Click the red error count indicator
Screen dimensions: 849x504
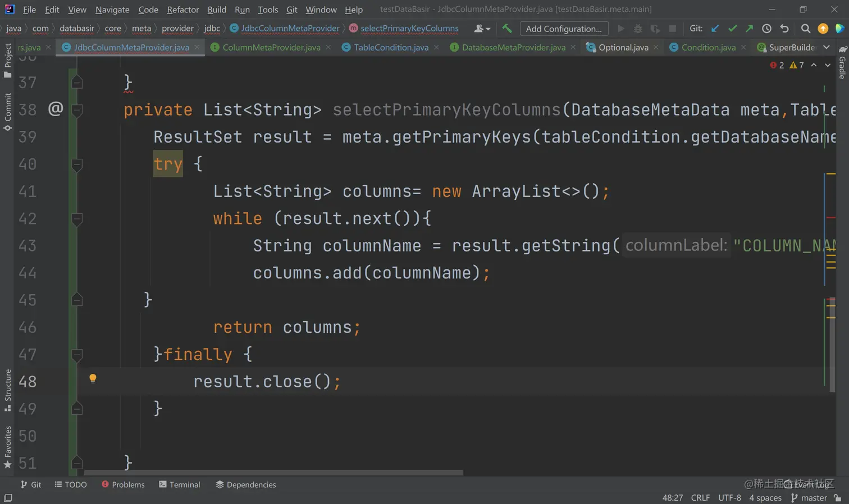777,65
